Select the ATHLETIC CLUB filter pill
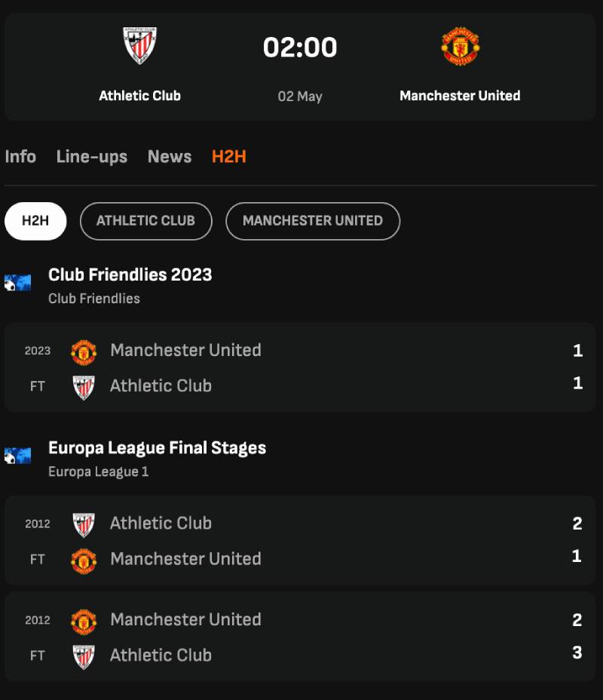Viewport: 603px width, 700px height. click(145, 221)
